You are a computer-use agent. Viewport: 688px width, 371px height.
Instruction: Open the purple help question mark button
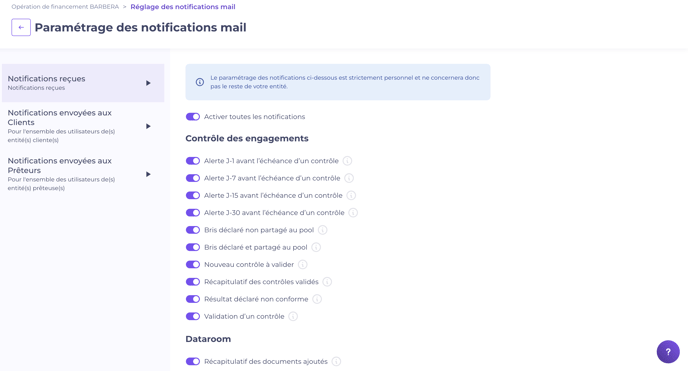point(668,352)
